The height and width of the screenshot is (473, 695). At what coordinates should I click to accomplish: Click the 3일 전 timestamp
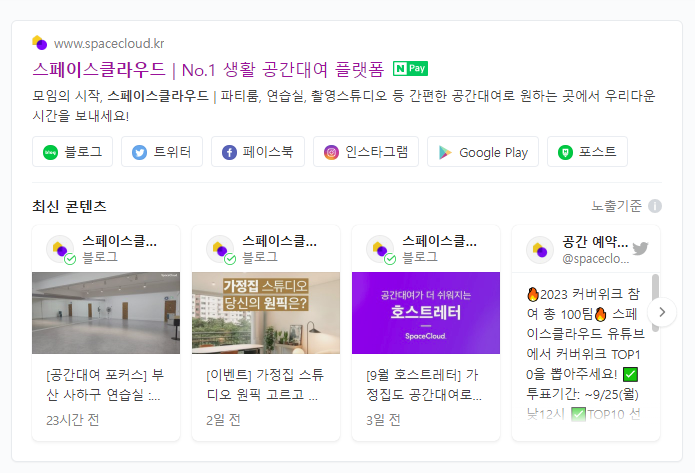(383, 420)
